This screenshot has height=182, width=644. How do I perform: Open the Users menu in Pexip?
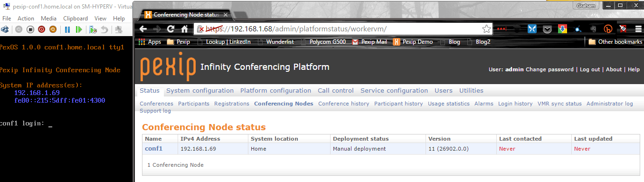point(444,91)
